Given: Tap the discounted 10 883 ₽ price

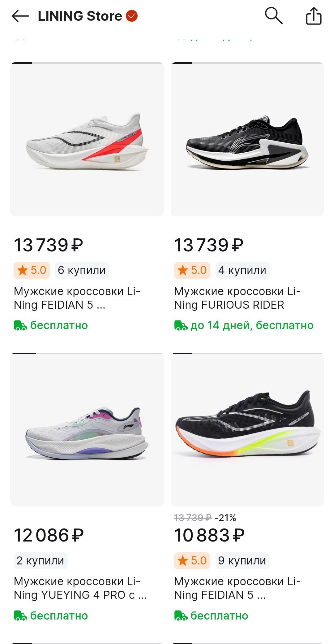Looking at the screenshot, I should (x=209, y=535).
